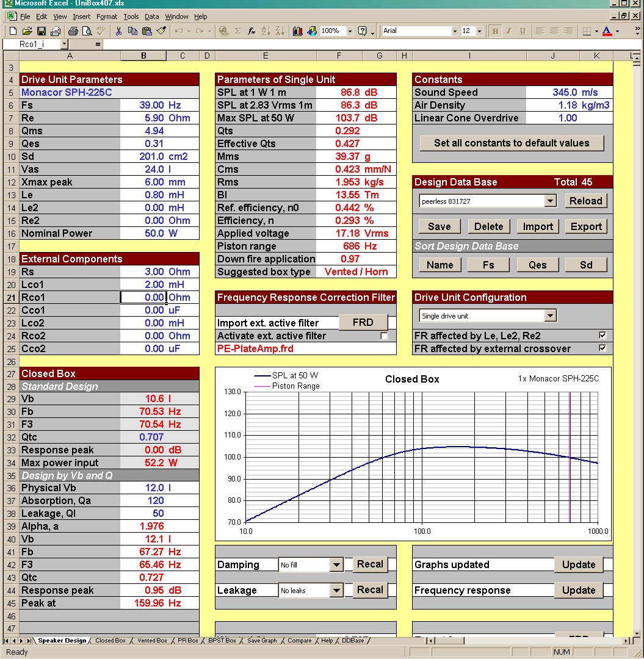Image resolution: width=644 pixels, height=659 pixels.
Task: Launch the Chart Wizard icon
Action: pyautogui.click(x=298, y=31)
